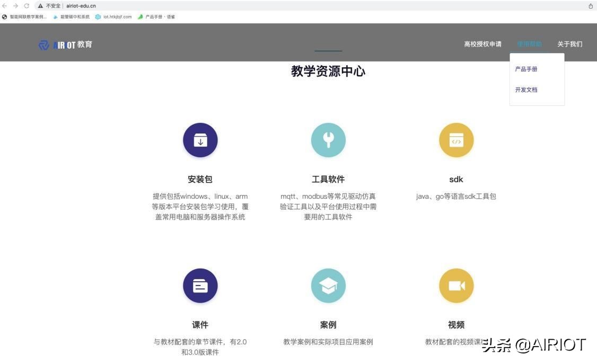
Task: Click the AIRIOT 教育 logo
Action: [x=65, y=45]
